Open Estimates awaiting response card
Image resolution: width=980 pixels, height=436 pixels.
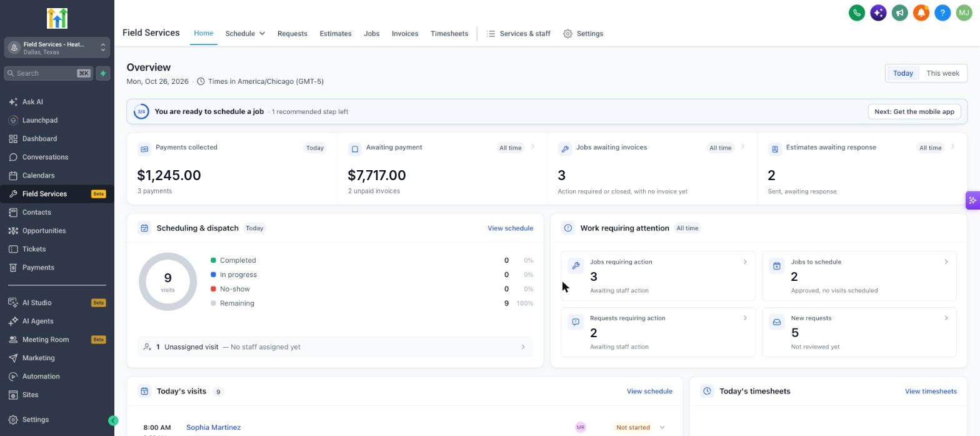coord(862,169)
